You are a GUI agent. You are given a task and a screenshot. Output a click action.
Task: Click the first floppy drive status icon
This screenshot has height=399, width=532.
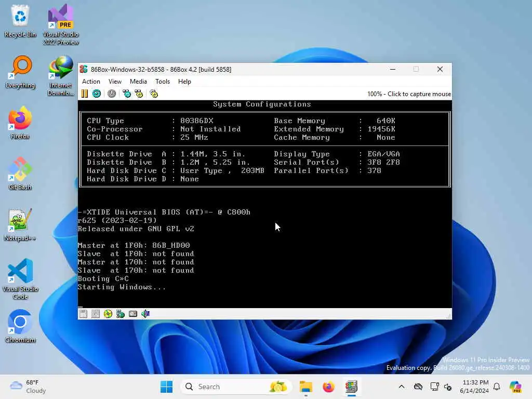pos(83,314)
